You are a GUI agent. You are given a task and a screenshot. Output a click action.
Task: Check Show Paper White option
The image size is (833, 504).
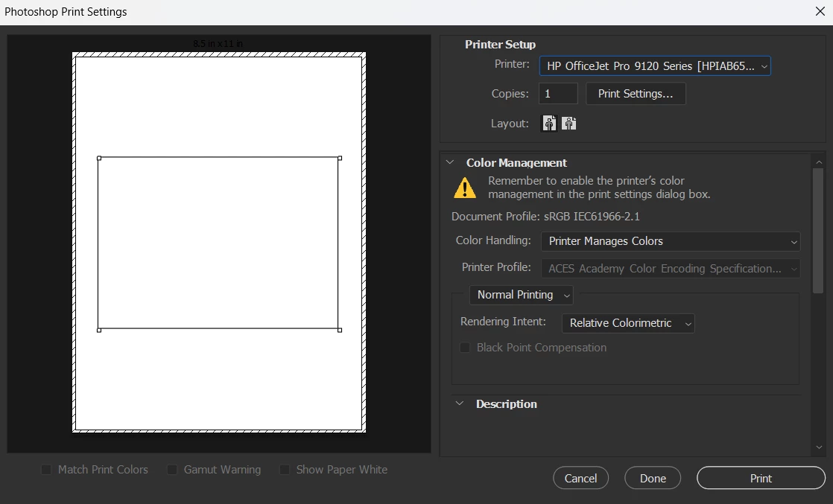pyautogui.click(x=284, y=470)
